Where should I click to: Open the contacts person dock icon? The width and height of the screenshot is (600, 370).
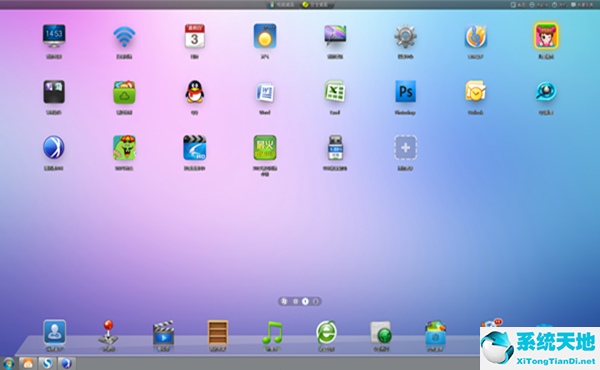(54, 332)
